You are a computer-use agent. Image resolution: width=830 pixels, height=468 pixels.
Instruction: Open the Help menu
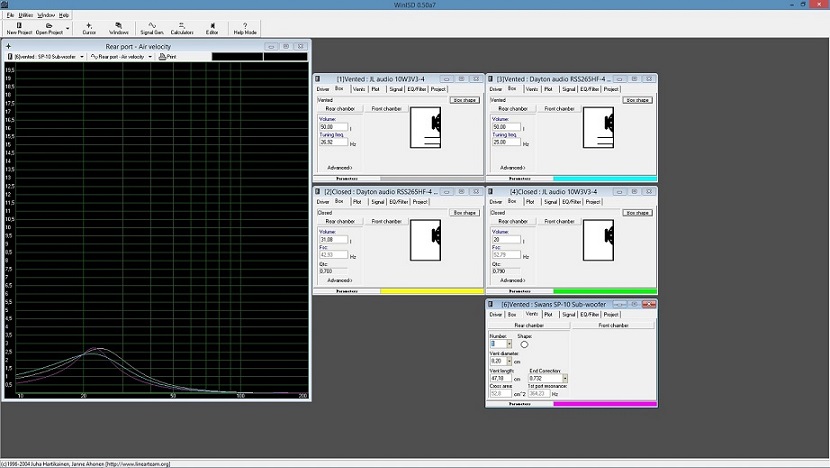64,15
